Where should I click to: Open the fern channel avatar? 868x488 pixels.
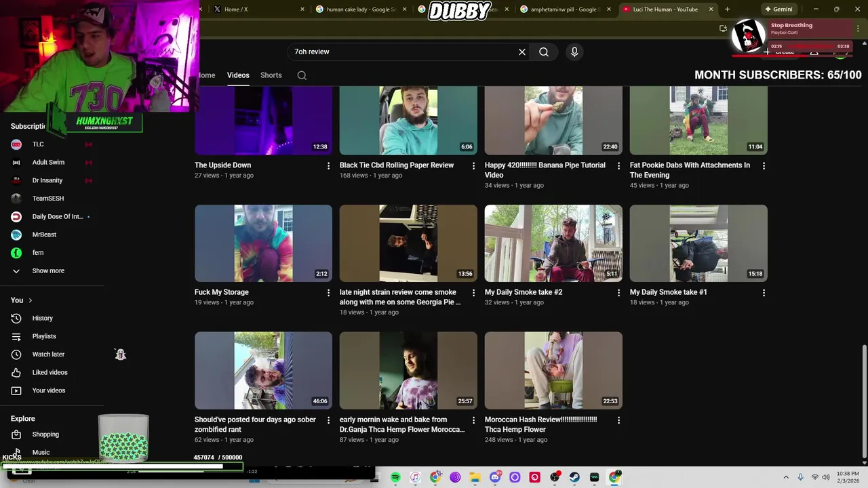(x=16, y=253)
